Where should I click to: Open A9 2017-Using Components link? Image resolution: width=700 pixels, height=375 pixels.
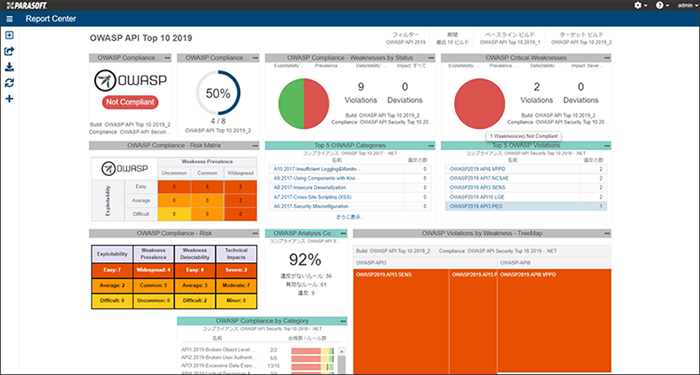[x=317, y=179]
